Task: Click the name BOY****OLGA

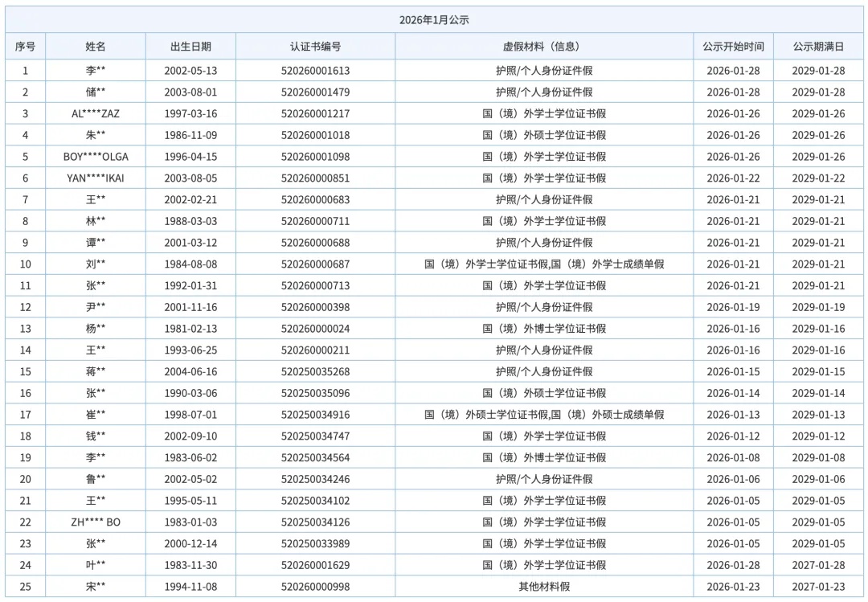Action: [x=96, y=157]
